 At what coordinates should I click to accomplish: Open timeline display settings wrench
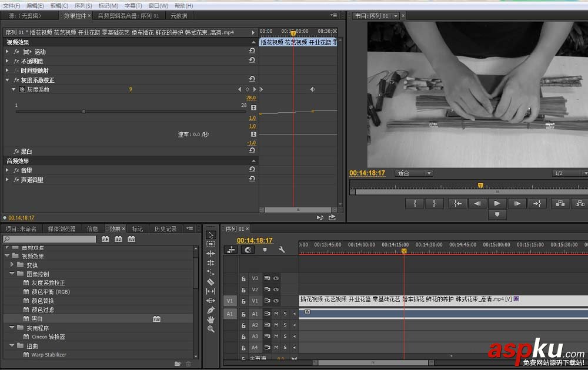click(x=282, y=250)
